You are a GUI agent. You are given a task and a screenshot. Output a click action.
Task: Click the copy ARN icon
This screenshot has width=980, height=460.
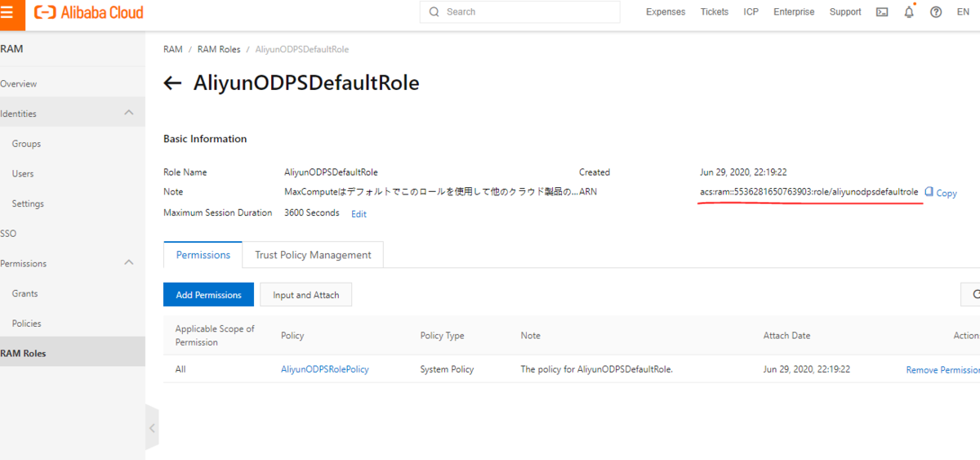click(929, 192)
